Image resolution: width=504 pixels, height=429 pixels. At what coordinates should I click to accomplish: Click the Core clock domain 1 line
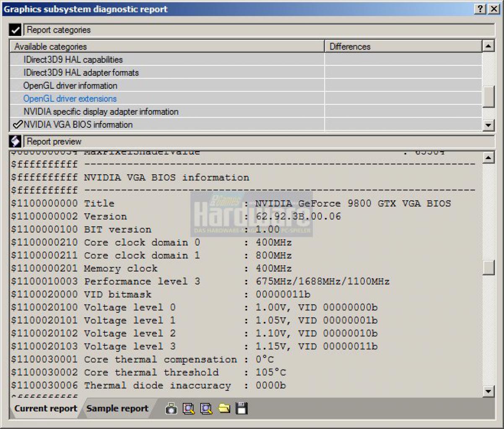click(x=151, y=256)
